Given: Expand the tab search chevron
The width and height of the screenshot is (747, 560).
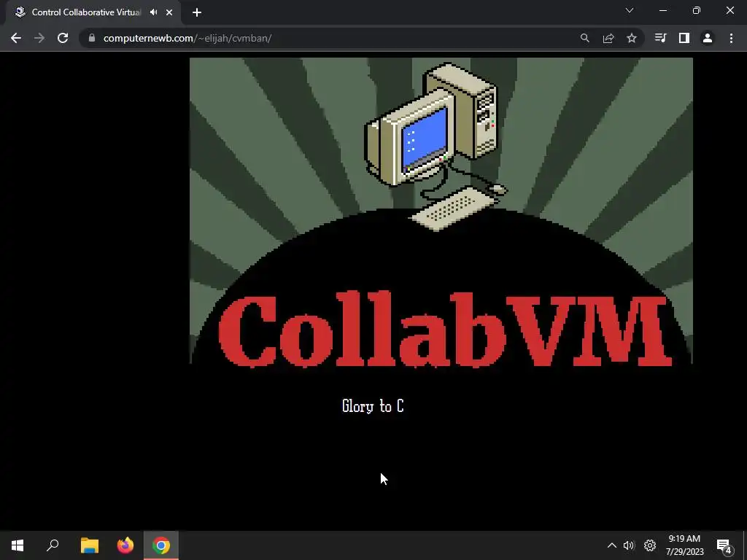Looking at the screenshot, I should click(x=630, y=10).
